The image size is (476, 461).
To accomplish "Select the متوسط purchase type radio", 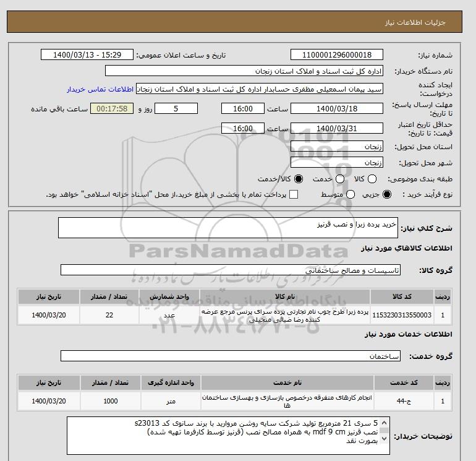I will click(x=351, y=194).
